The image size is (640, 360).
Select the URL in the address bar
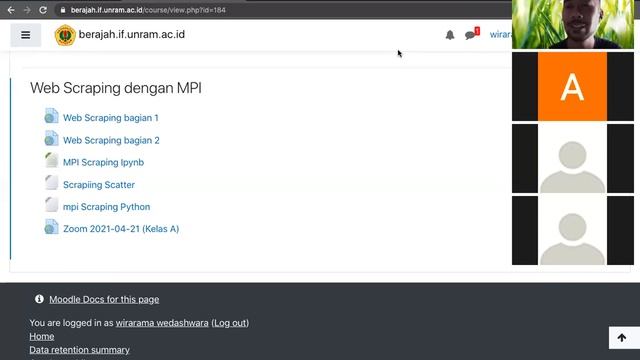tap(148, 10)
